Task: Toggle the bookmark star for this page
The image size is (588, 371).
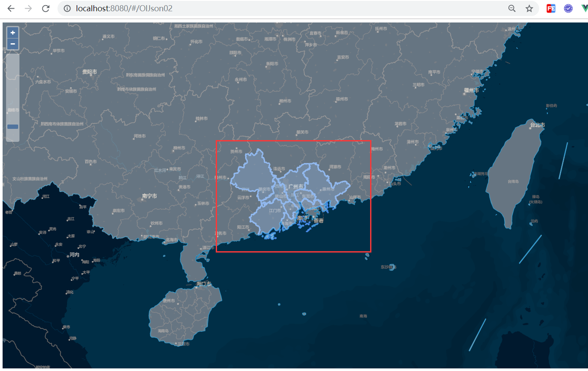Action: pyautogui.click(x=529, y=8)
